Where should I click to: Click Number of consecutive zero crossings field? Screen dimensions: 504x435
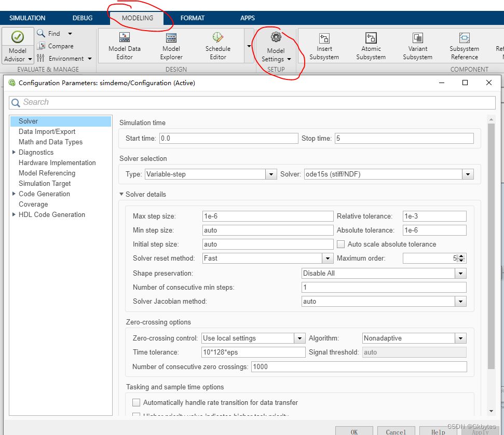click(359, 367)
